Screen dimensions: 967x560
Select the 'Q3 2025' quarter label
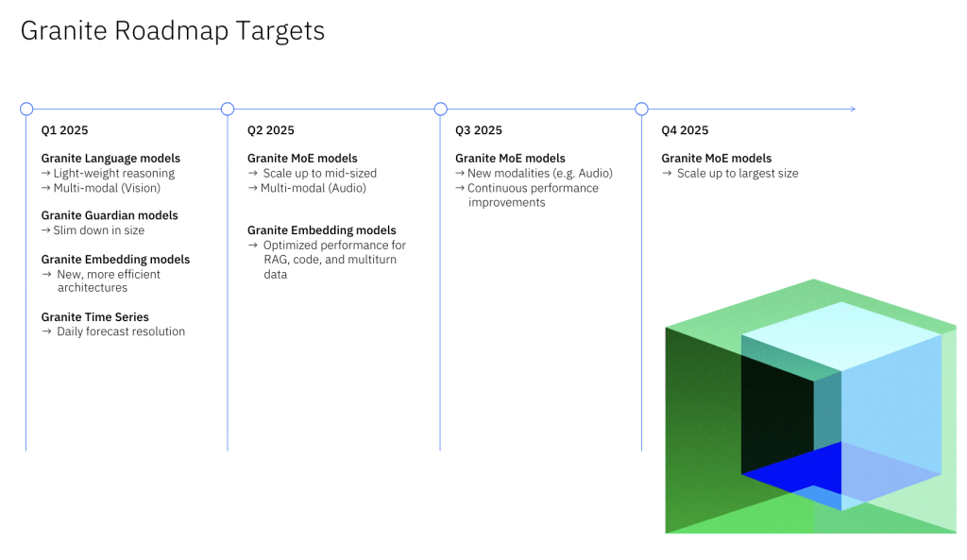(479, 130)
